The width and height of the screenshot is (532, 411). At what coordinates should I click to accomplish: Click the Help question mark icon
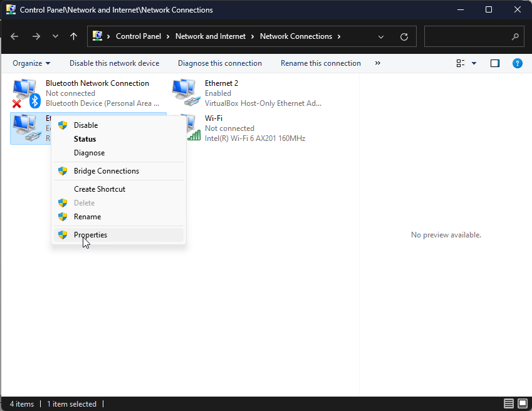click(x=517, y=63)
